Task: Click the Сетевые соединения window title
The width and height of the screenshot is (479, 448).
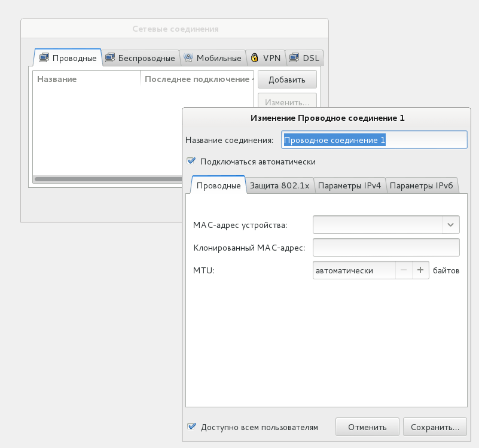Action: [175, 29]
